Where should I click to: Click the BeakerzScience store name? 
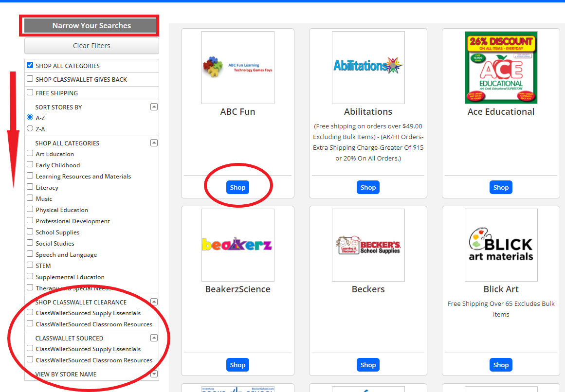(238, 289)
